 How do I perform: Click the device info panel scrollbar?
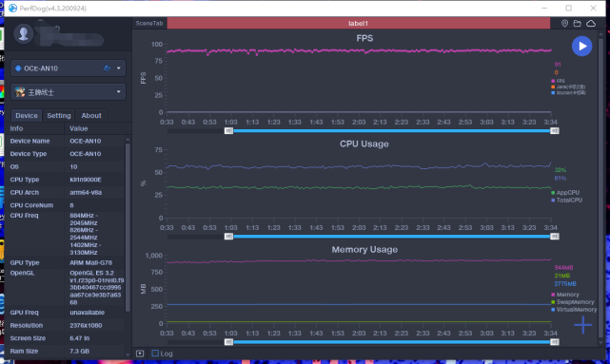coord(128,227)
